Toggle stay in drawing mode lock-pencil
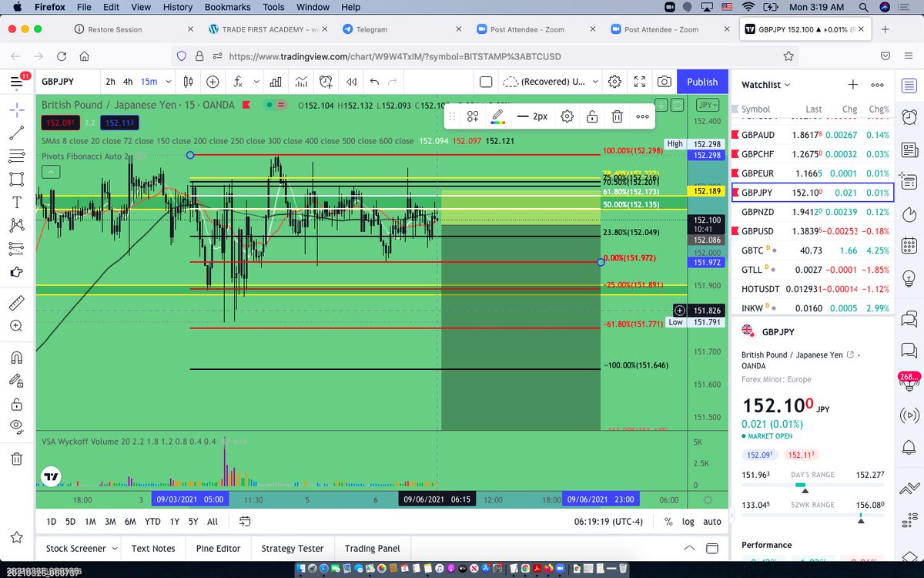924x578 pixels. [16, 381]
